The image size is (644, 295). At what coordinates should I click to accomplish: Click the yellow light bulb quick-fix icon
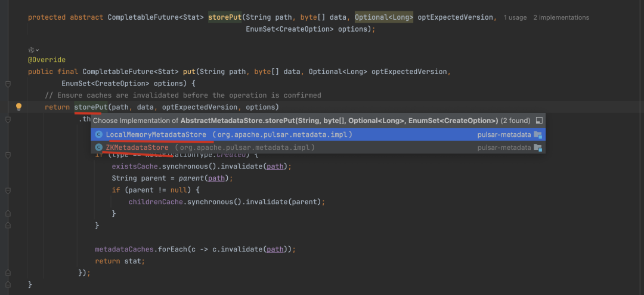18,107
